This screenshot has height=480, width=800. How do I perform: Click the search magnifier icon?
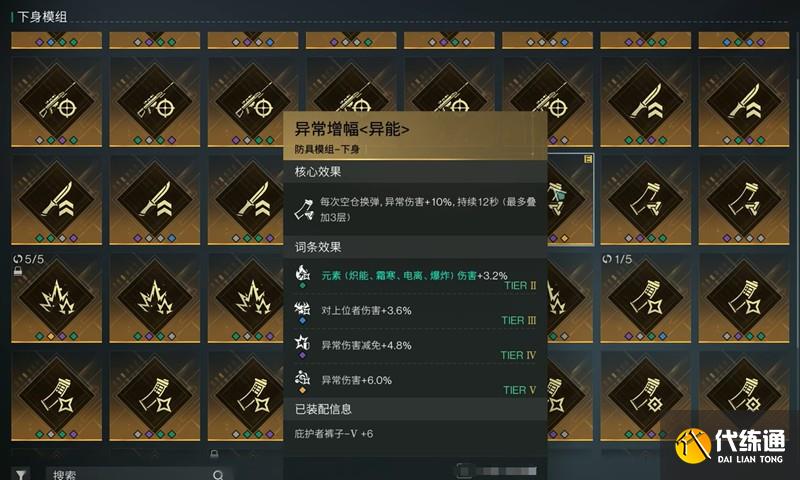(x=218, y=475)
